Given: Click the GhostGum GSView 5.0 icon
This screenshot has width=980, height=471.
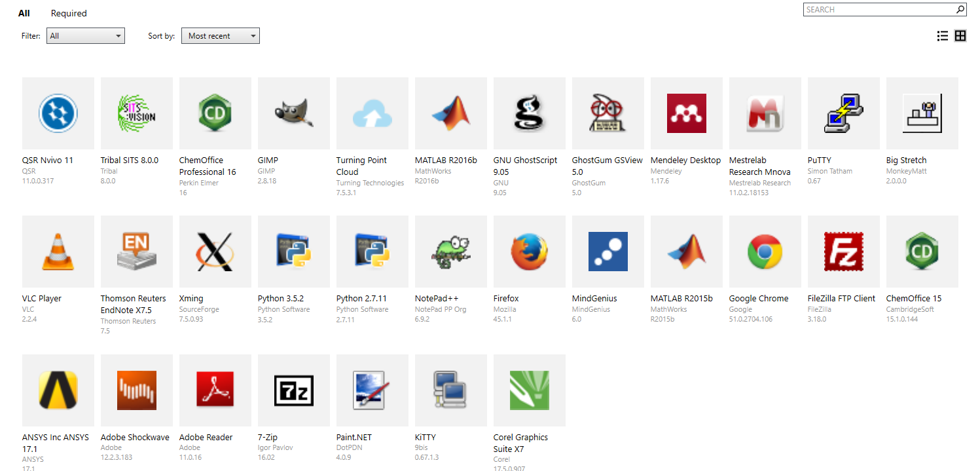Looking at the screenshot, I should coord(608,113).
